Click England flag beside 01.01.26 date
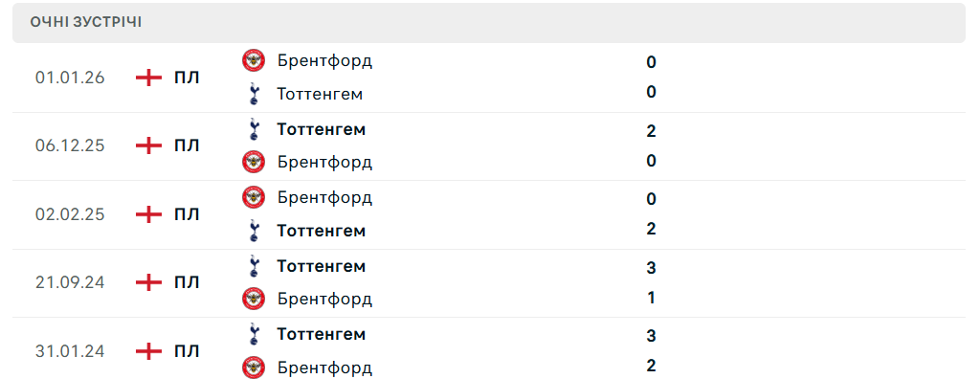This screenshot has height=379, width=980. (148, 78)
